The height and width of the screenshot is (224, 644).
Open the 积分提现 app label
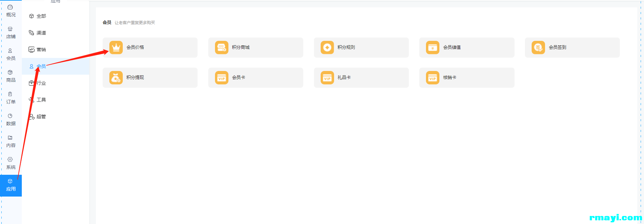pos(135,78)
